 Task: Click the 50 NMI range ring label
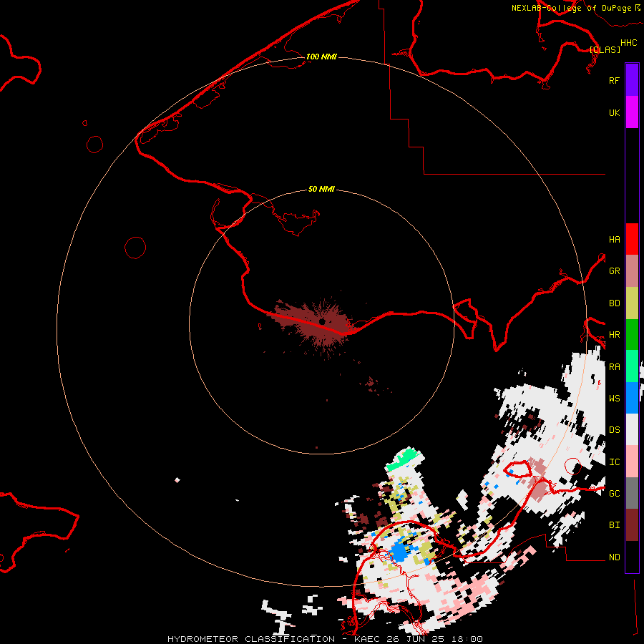[x=321, y=189]
